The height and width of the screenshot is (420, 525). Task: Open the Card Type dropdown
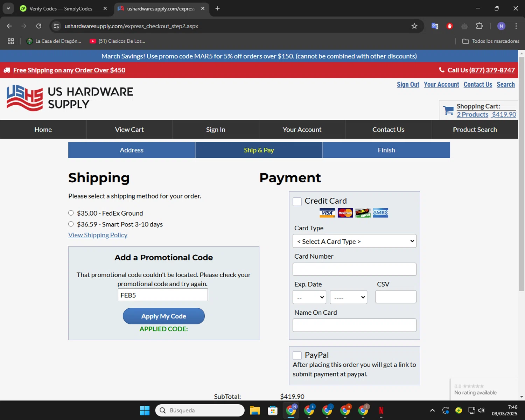355,241
